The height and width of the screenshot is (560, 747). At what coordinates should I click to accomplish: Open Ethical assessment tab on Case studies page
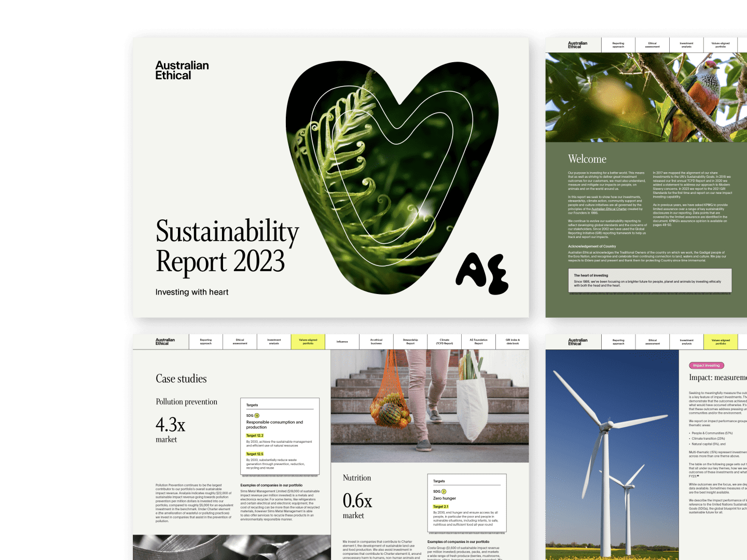[x=240, y=342]
